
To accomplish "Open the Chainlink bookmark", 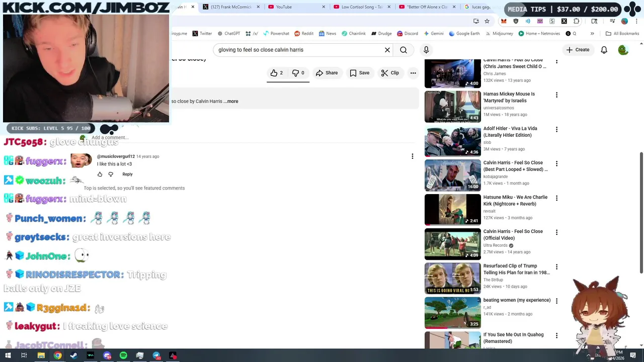I will click(354, 34).
